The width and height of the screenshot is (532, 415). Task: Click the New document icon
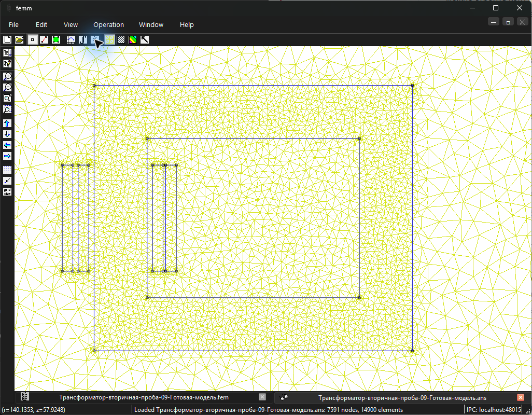pos(7,40)
